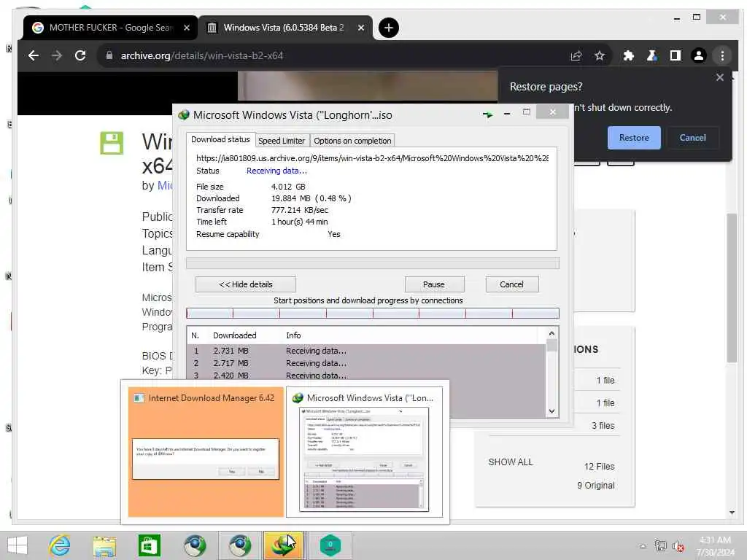This screenshot has height=560, width=747.
Task: Click the Downloaded column header
Action: tap(234, 335)
